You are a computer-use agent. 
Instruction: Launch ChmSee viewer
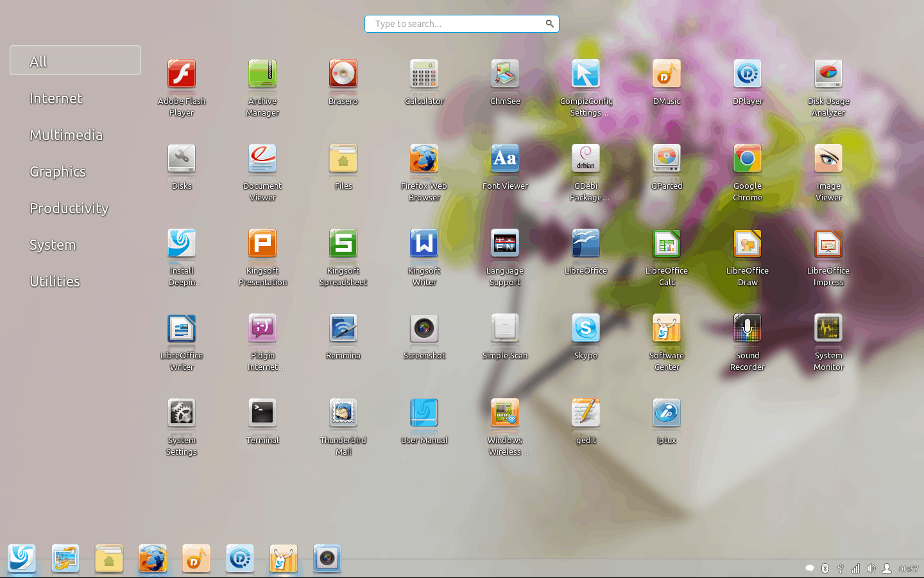coord(505,74)
